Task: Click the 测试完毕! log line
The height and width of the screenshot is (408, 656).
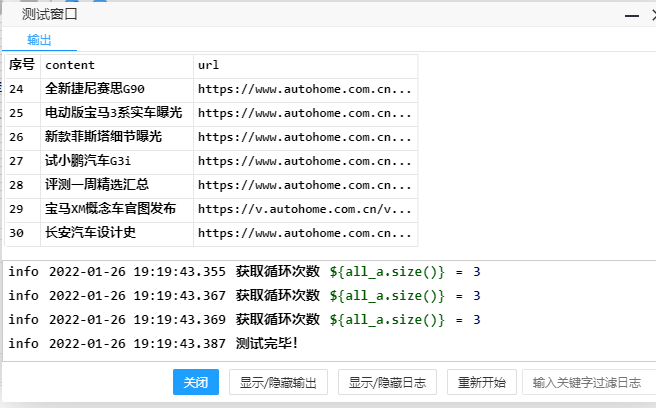Action: point(153,344)
